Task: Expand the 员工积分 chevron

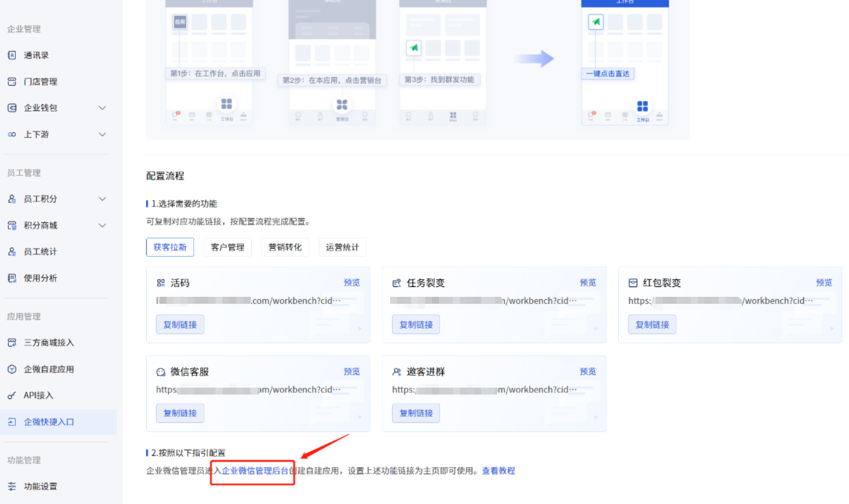Action: coord(102,199)
